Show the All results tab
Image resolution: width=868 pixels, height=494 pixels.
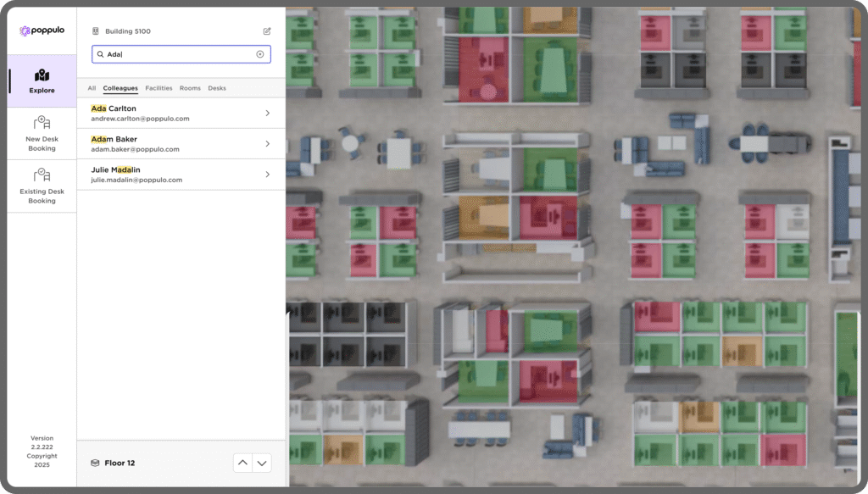point(92,88)
